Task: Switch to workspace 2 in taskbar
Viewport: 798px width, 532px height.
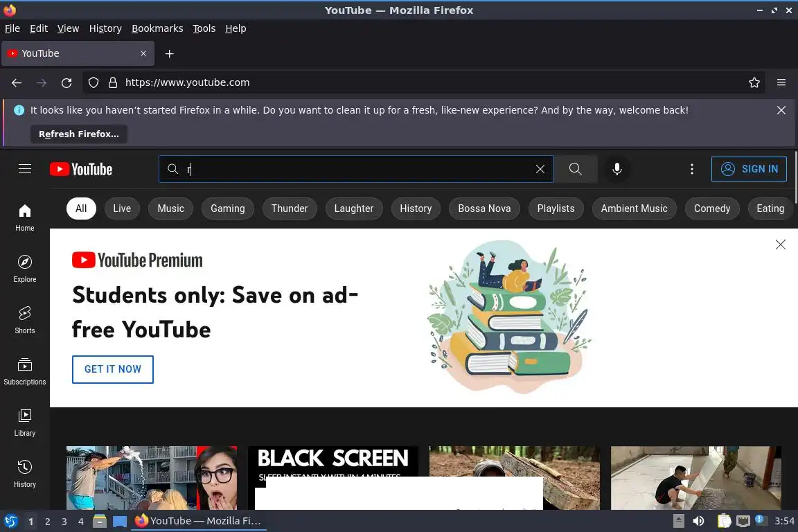Action: click(x=47, y=522)
